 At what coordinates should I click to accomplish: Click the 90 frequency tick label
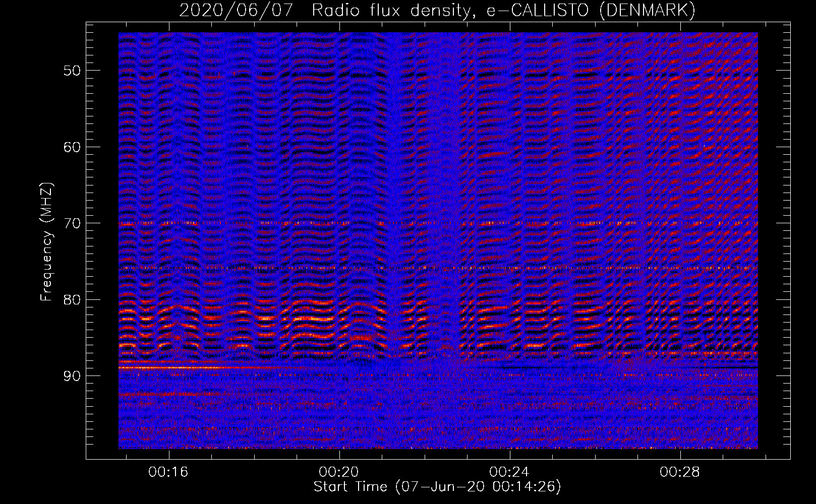point(72,376)
